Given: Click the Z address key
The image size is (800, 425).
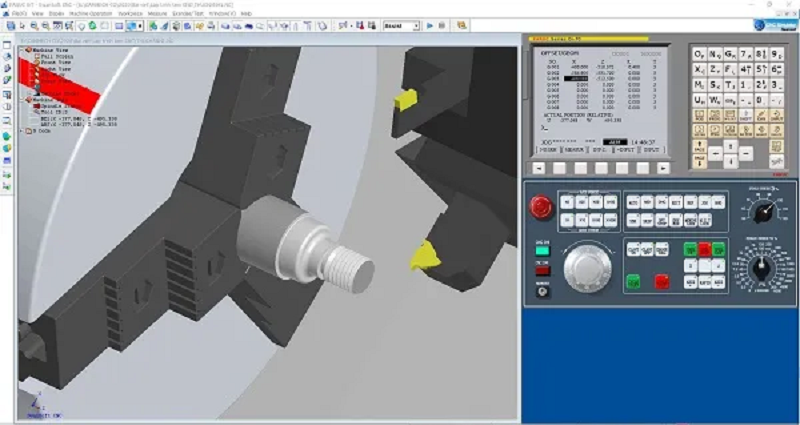Looking at the screenshot, I should click(x=714, y=69).
